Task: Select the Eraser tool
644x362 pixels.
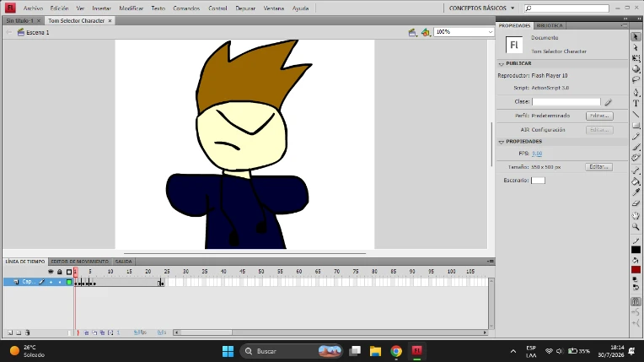Action: coord(636,203)
